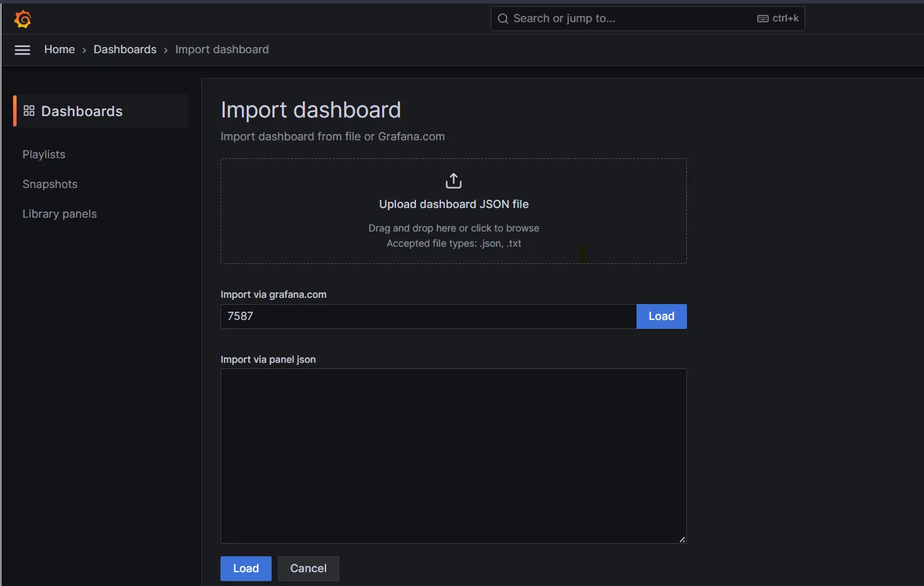This screenshot has width=924, height=586.
Task: Click the upload arrow icon
Action: [x=453, y=181]
